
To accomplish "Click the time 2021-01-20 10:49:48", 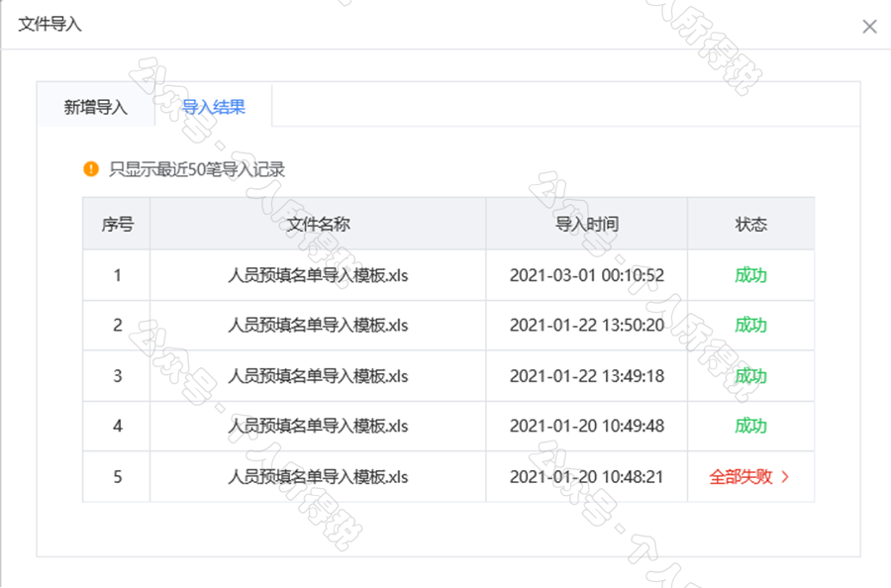I will pyautogui.click(x=587, y=426).
